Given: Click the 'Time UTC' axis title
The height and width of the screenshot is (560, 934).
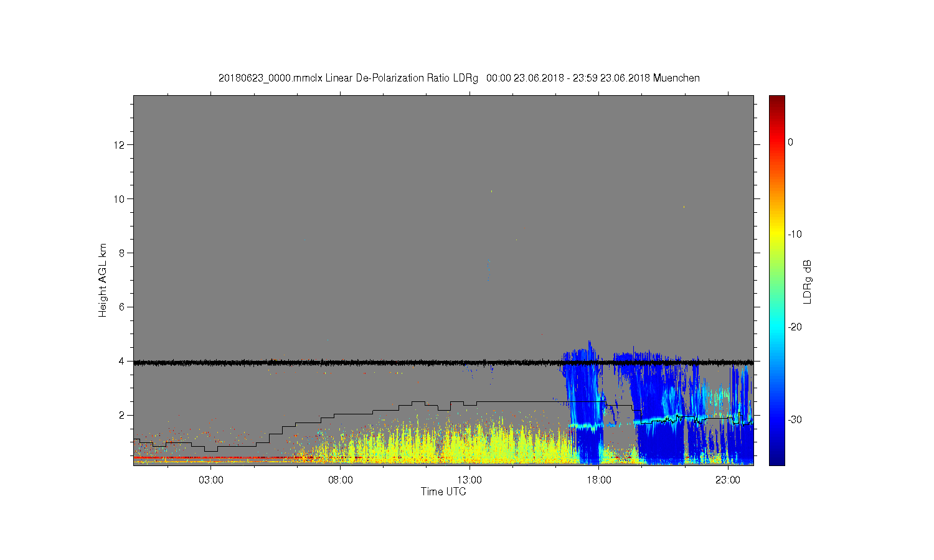Looking at the screenshot, I should point(443,492).
